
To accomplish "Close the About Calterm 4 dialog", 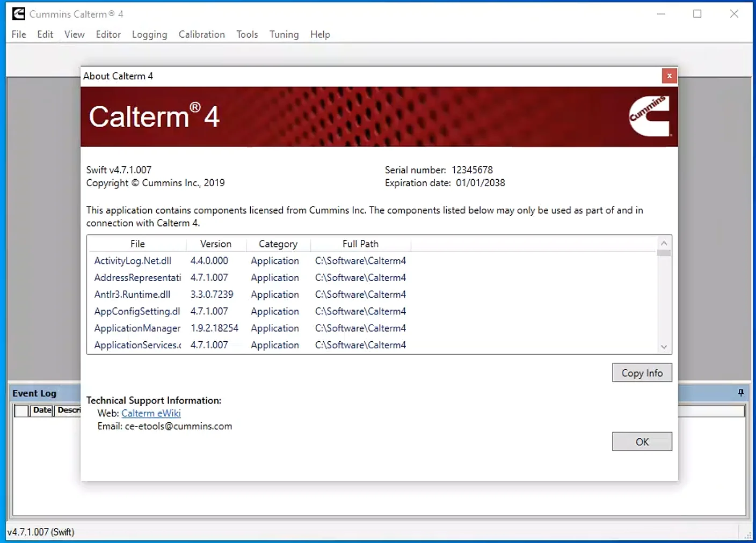I will tap(669, 76).
